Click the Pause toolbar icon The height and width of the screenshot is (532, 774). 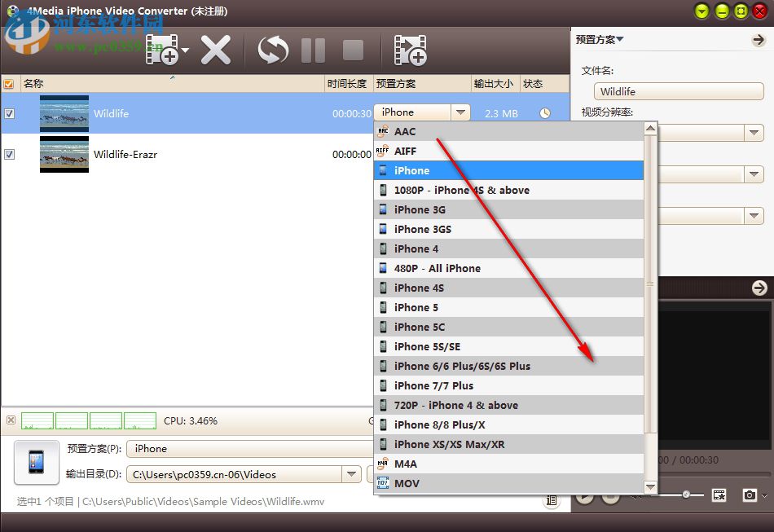313,49
